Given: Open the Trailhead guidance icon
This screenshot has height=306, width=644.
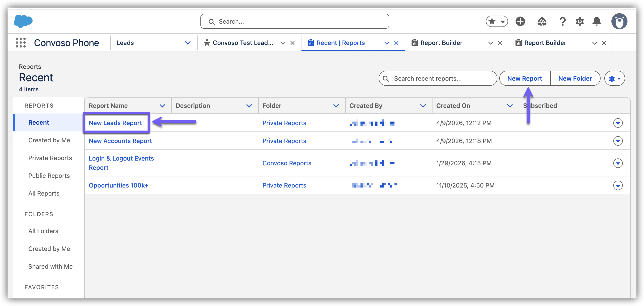Looking at the screenshot, I should pos(542,21).
